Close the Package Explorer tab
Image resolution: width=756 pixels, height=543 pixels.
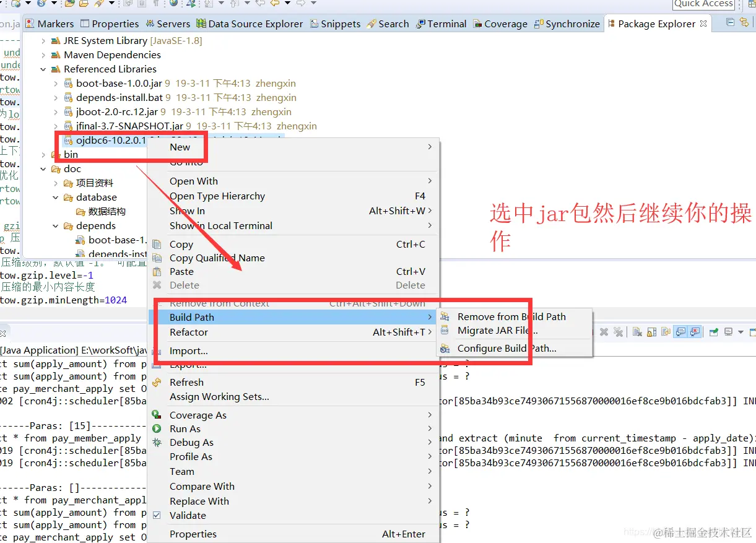pyautogui.click(x=703, y=24)
